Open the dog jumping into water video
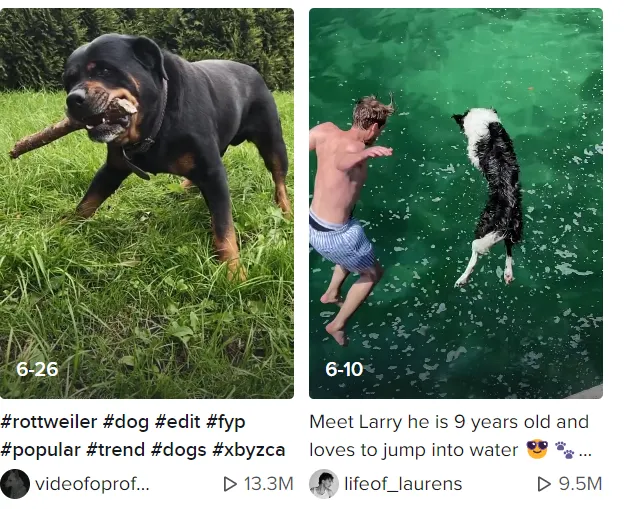Viewport: 625px width, 509px height. [456, 203]
